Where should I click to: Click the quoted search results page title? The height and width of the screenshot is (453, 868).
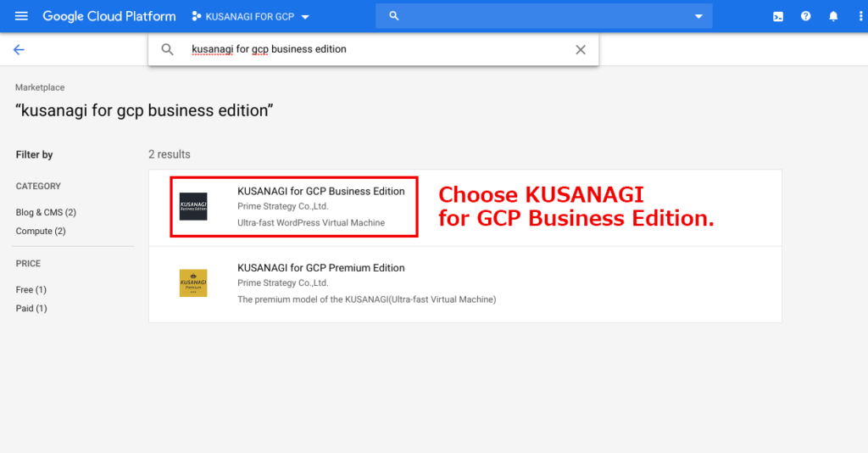144,111
